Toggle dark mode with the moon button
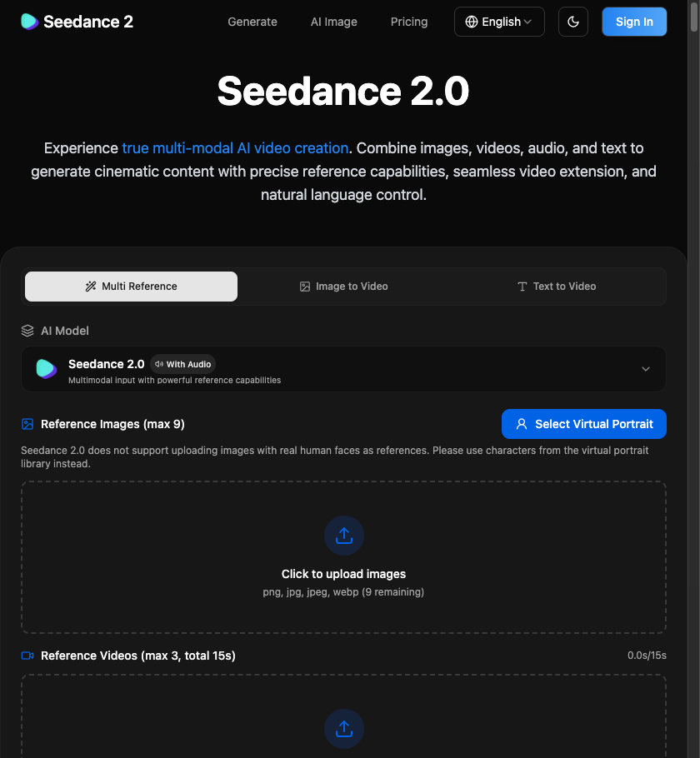The image size is (700, 758). tap(573, 22)
